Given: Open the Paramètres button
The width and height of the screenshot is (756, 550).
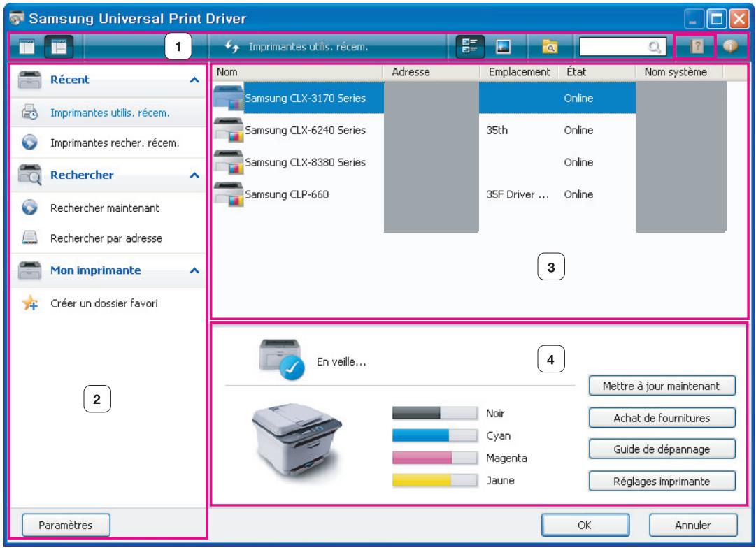Looking at the screenshot, I should coord(66,525).
